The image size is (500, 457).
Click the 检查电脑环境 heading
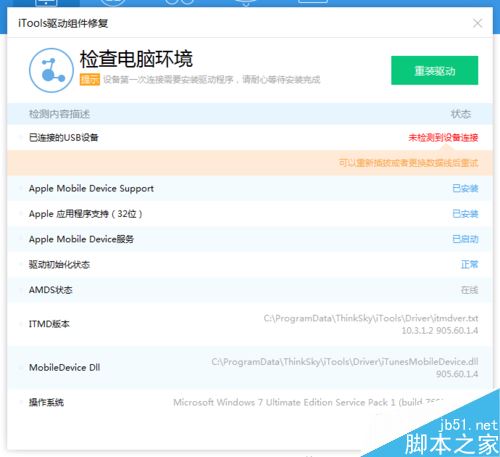coord(136,59)
